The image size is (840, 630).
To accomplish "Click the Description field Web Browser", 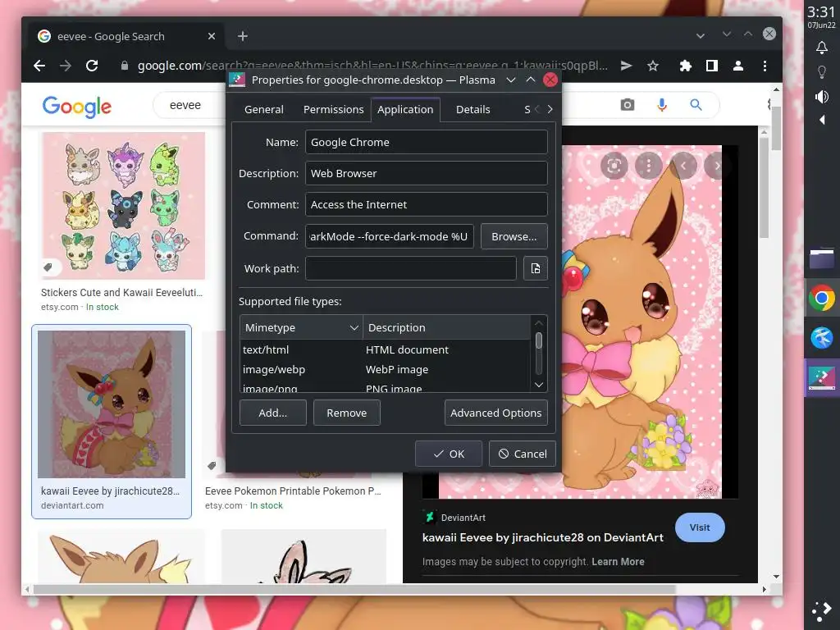I will [x=426, y=173].
